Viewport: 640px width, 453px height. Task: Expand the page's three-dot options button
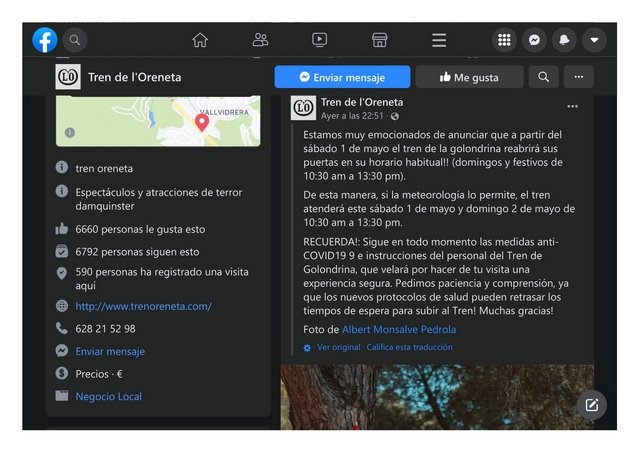tap(578, 77)
